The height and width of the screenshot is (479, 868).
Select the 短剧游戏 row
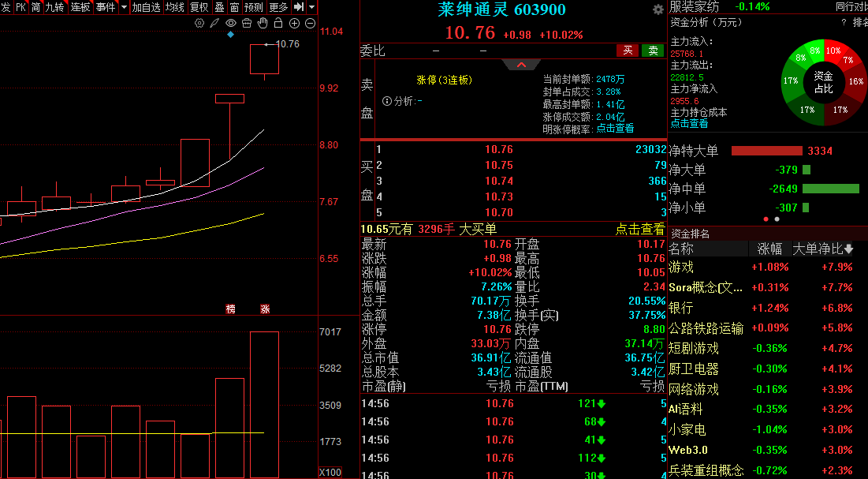[768, 348]
